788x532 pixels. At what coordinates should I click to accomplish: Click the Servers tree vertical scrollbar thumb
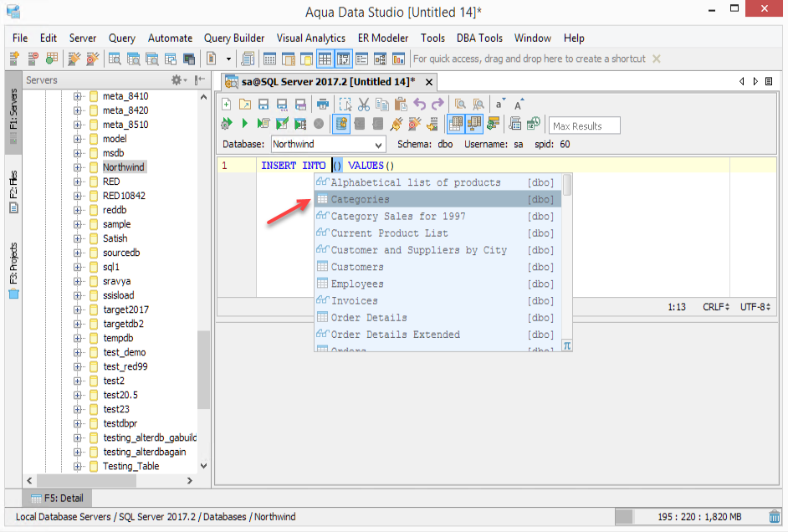click(x=203, y=370)
